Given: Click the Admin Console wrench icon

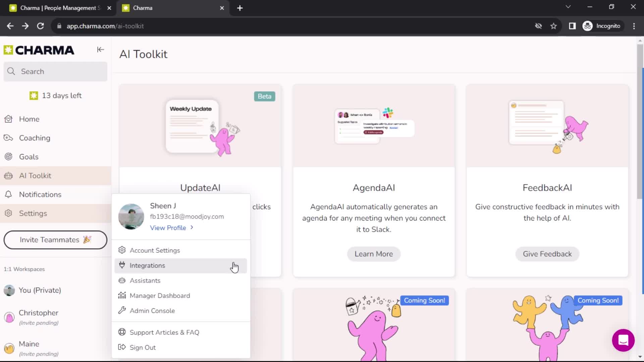Looking at the screenshot, I should [x=122, y=310].
